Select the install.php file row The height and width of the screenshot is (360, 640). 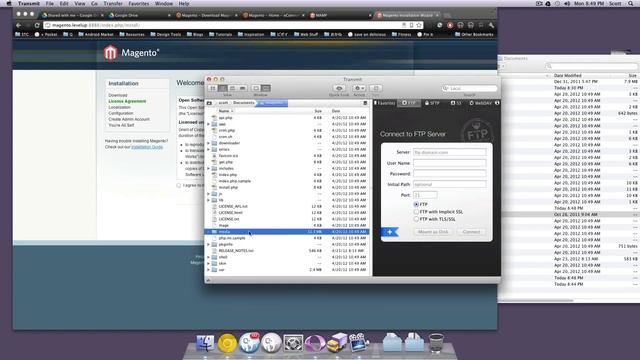click(x=287, y=187)
